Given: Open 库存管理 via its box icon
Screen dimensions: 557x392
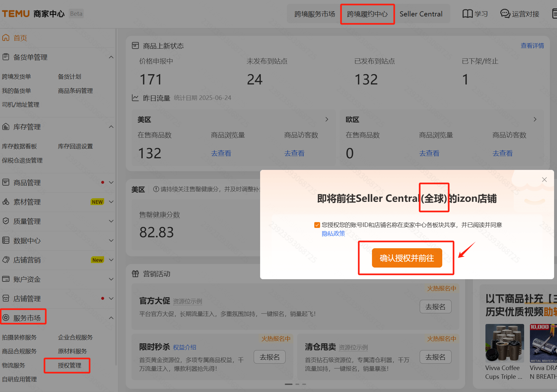Looking at the screenshot, I should (5, 127).
